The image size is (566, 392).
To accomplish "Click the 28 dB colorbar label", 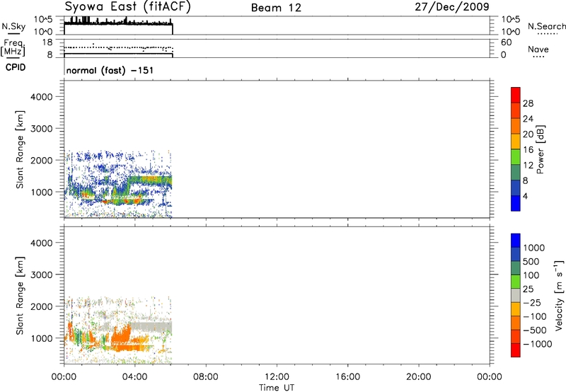I will (x=528, y=103).
